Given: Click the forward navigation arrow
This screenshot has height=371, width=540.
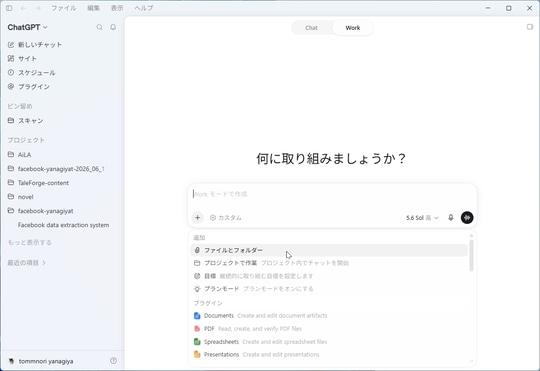Looking at the screenshot, I should (x=38, y=8).
